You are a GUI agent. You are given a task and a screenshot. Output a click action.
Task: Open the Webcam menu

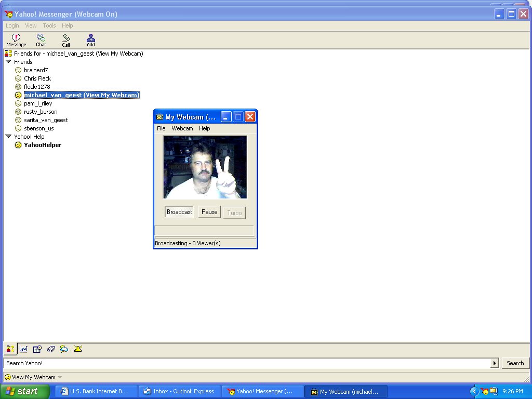coord(182,128)
